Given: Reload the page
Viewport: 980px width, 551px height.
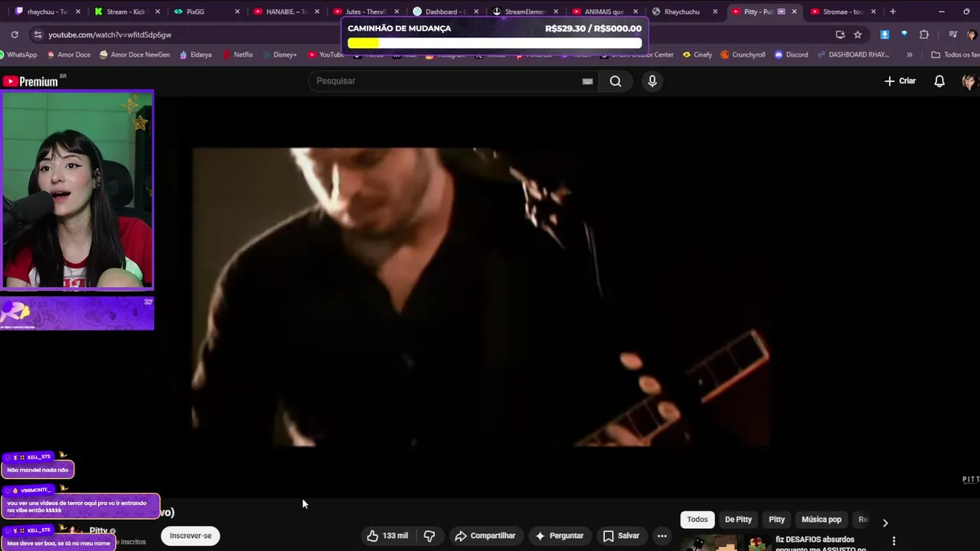Looking at the screenshot, I should click(x=15, y=34).
